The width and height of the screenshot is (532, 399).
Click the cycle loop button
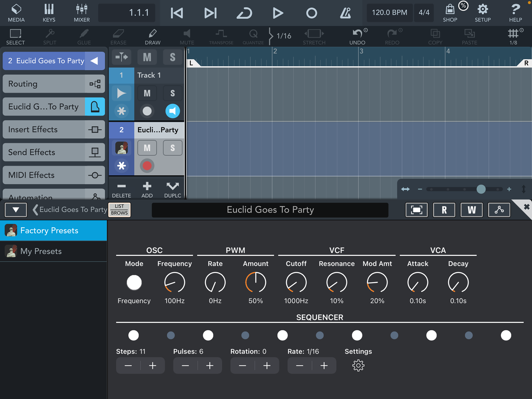[x=244, y=13]
